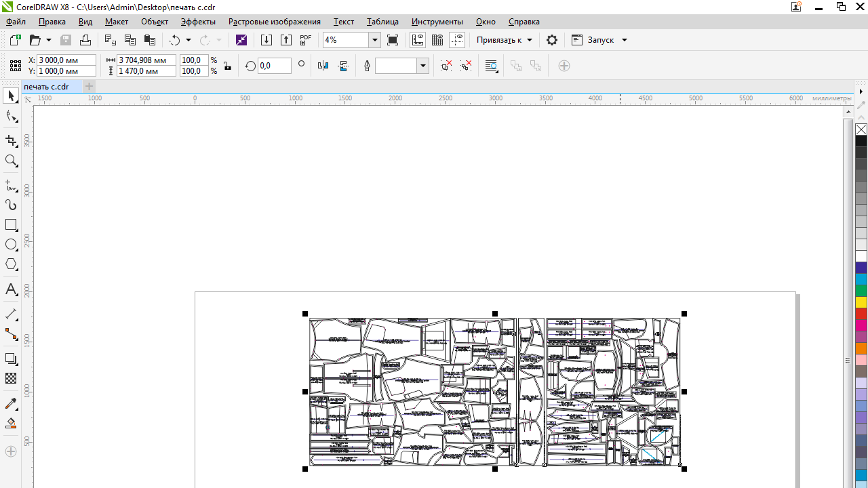Open the Options gear
This screenshot has width=868, height=488.
pyautogui.click(x=552, y=40)
